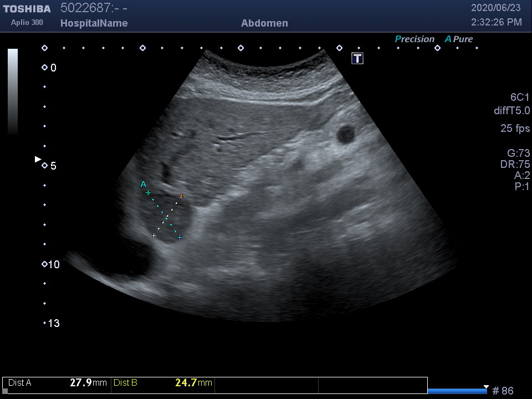
Task: Click the red caliper cross marker
Action: point(181,196)
